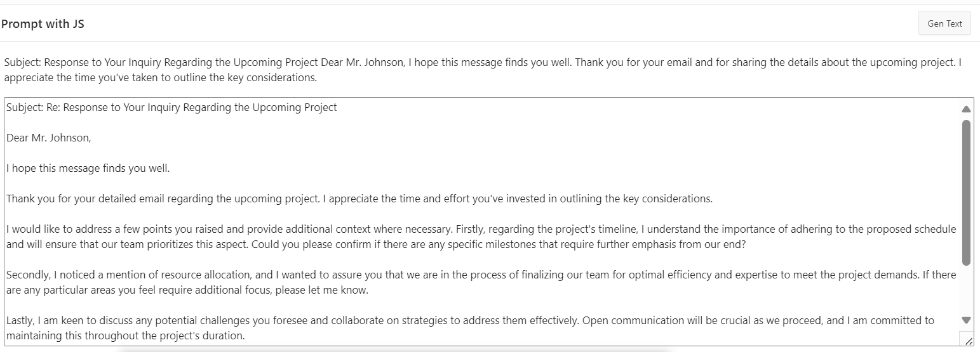Image resolution: width=980 pixels, height=352 pixels.
Task: Click the scrollbar up arrow in textarea
Action: coord(966,109)
